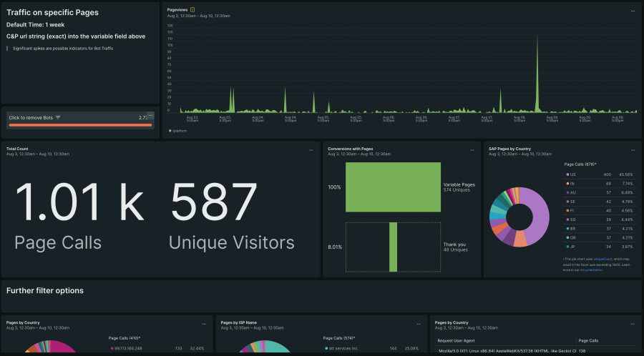This screenshot has height=356, width=644.
Task: Open ellipsis menu on the remove Bots widget
Action: pyautogui.click(x=151, y=114)
